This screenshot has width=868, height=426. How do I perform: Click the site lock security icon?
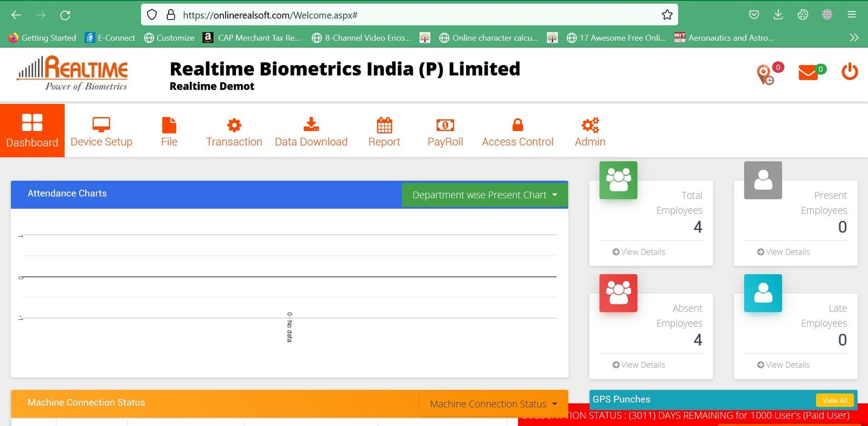pyautogui.click(x=171, y=15)
